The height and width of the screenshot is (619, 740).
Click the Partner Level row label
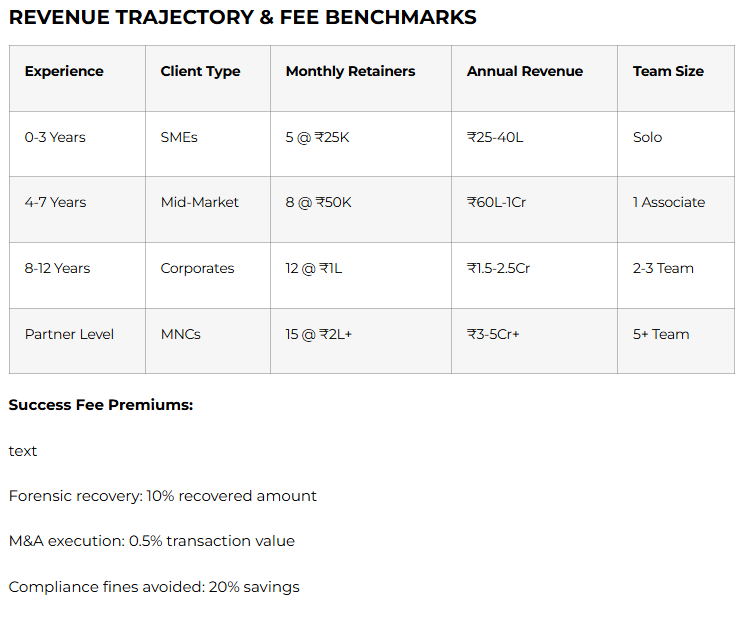click(x=69, y=334)
